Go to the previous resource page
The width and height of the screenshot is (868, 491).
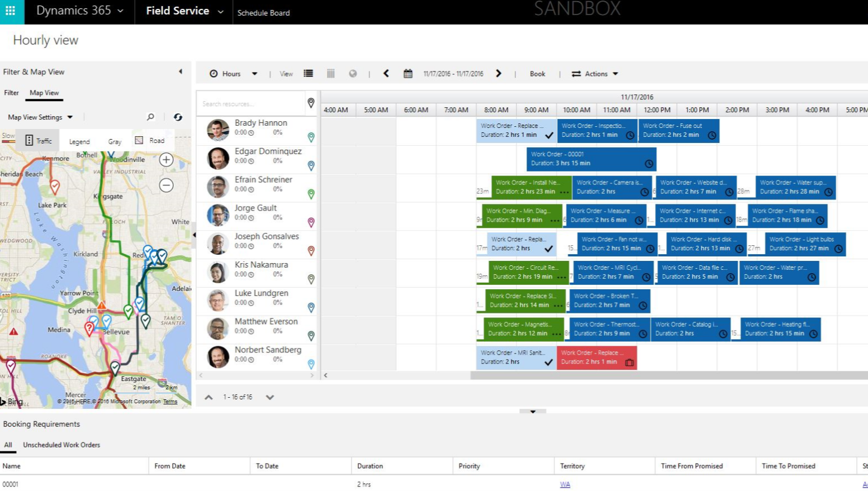(208, 397)
